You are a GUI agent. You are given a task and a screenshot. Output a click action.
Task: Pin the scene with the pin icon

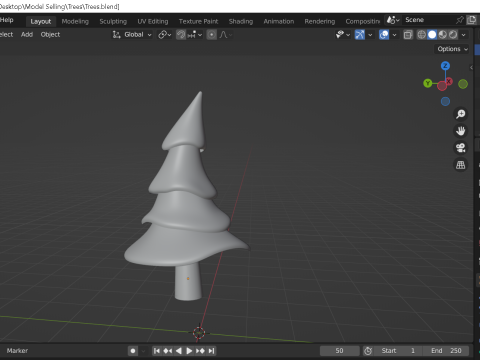point(460,20)
